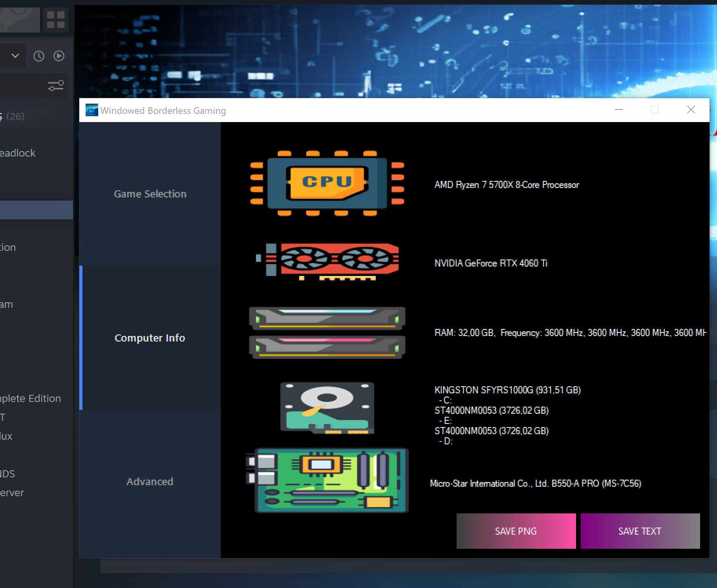Click the motherboard icon

327,480
